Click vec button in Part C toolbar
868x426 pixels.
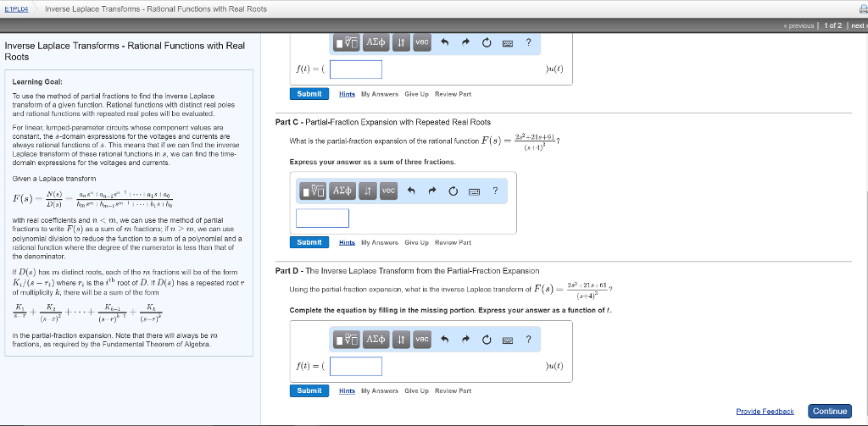point(388,191)
